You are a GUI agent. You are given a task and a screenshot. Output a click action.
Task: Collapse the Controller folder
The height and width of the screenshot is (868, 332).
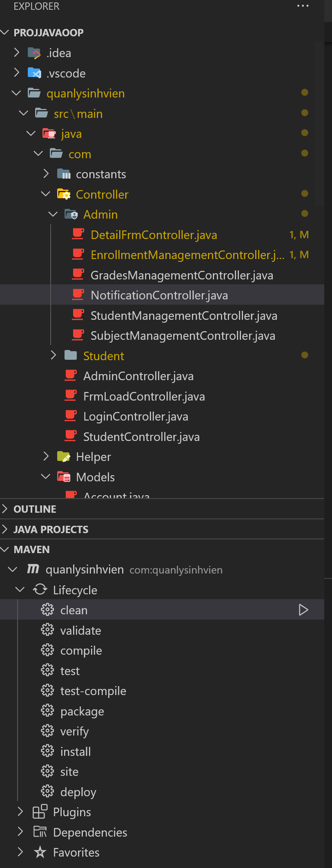[x=45, y=194]
